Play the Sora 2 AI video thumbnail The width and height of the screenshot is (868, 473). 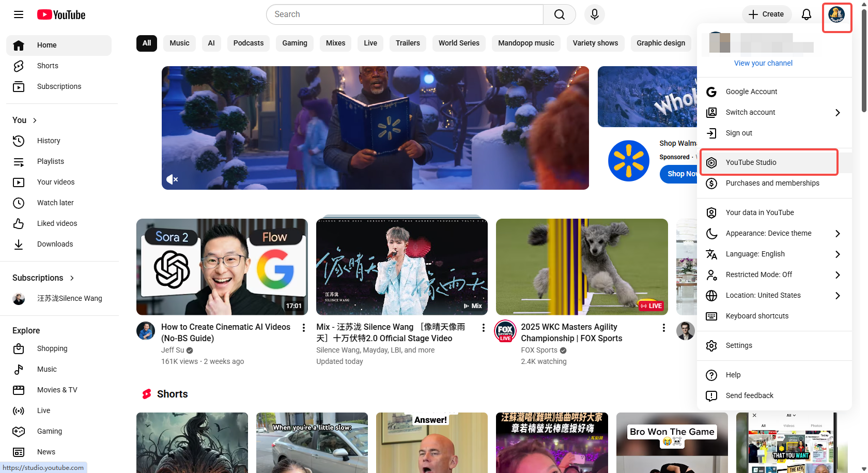[222, 266]
